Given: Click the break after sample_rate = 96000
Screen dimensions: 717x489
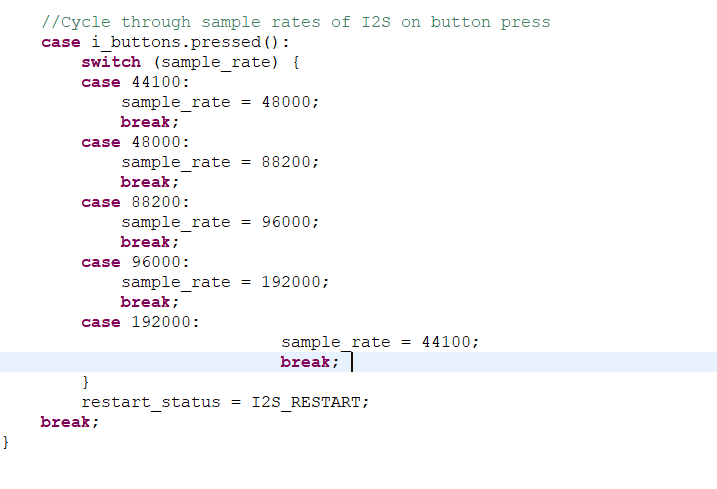Looking at the screenshot, I should pyautogui.click(x=150, y=242).
